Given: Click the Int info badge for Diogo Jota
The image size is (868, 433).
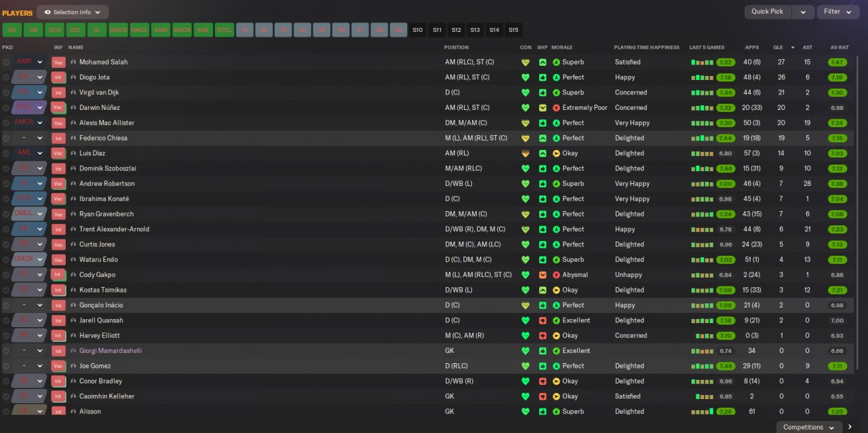Looking at the screenshot, I should click(x=58, y=77).
